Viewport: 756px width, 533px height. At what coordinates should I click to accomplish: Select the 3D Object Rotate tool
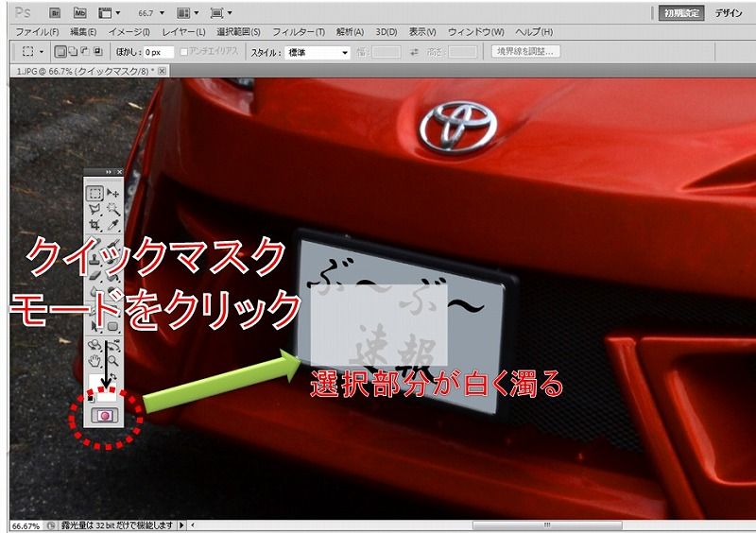pos(94,345)
